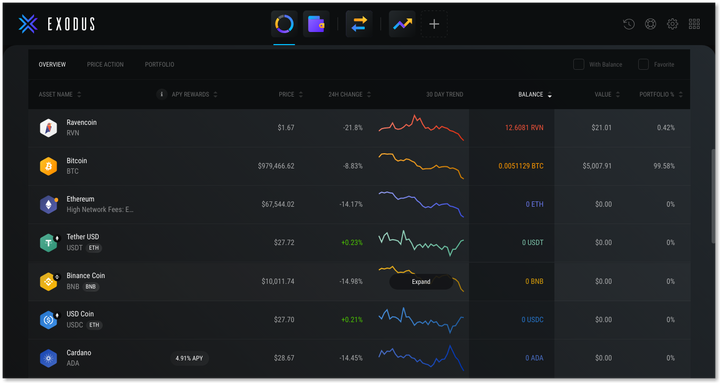Screen dimensions: 720x383
Task: Click the +0.23% change for Tether
Action: [352, 242]
